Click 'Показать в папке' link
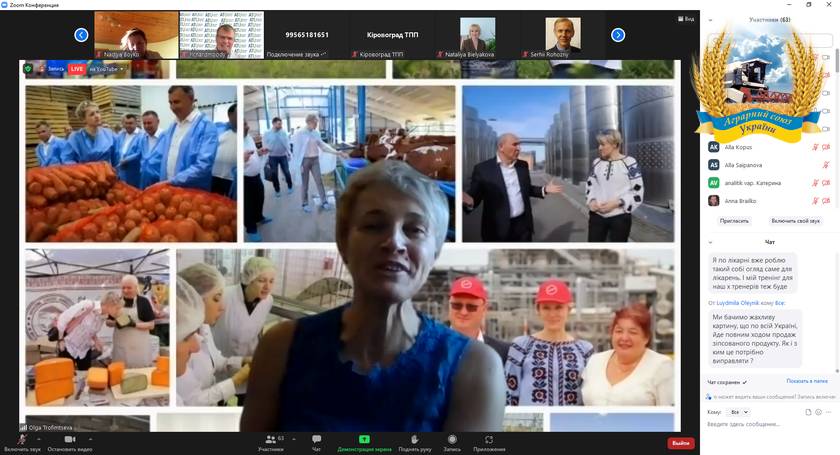This screenshot has width=840, height=455. click(807, 381)
